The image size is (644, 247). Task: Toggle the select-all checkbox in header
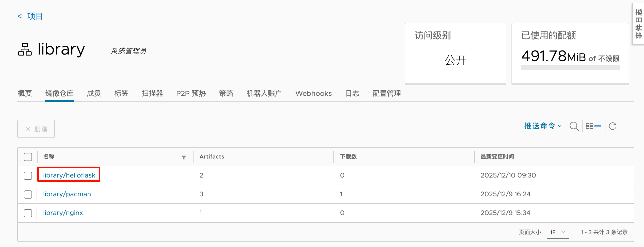pyautogui.click(x=28, y=157)
